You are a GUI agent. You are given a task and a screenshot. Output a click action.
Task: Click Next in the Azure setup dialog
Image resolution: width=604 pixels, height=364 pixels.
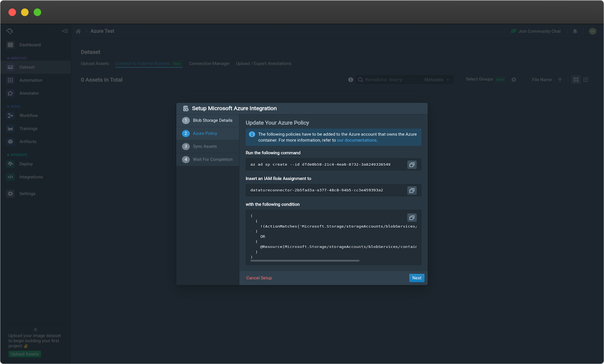(x=416, y=278)
